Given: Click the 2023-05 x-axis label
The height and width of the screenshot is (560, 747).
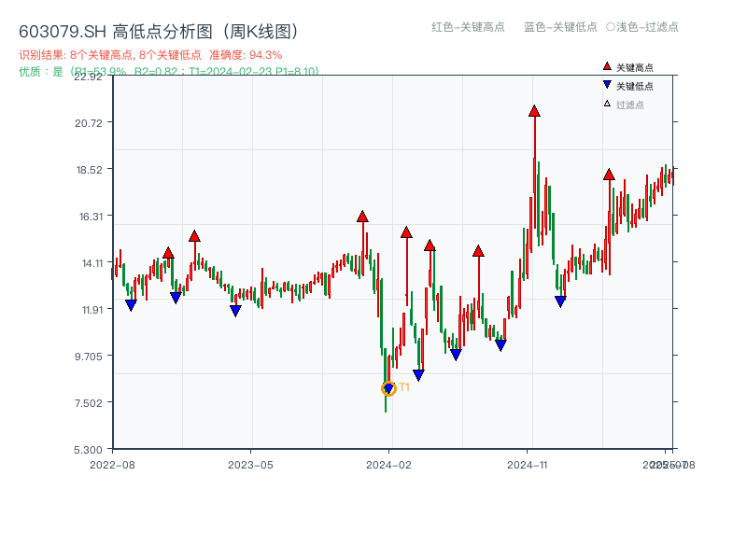Looking at the screenshot, I should [250, 465].
